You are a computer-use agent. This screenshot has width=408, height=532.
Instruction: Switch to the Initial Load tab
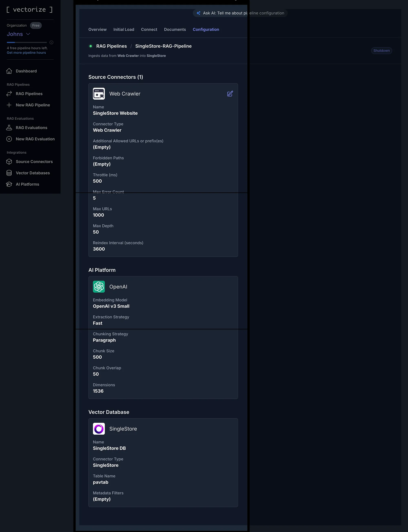tap(124, 29)
